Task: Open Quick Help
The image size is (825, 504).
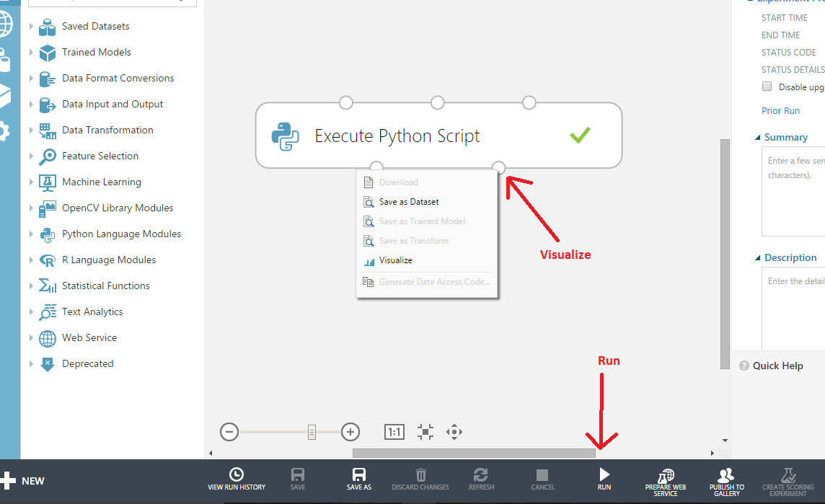Action: pos(772,366)
